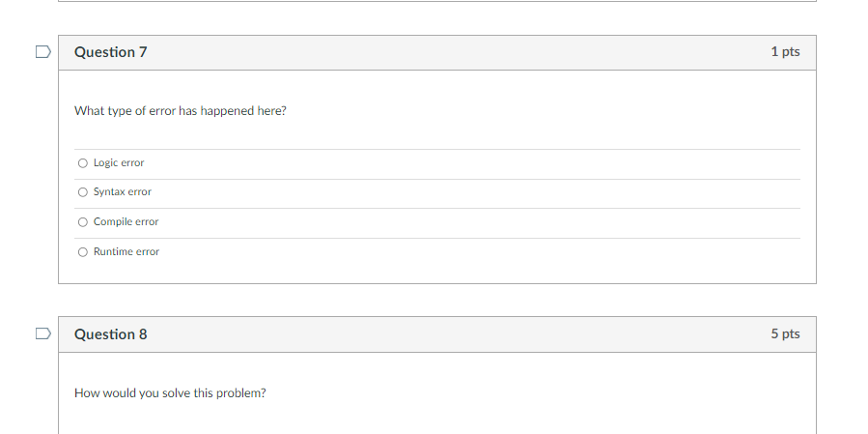
Task: Click the Question 7 gray header bar center
Action: 436,52
